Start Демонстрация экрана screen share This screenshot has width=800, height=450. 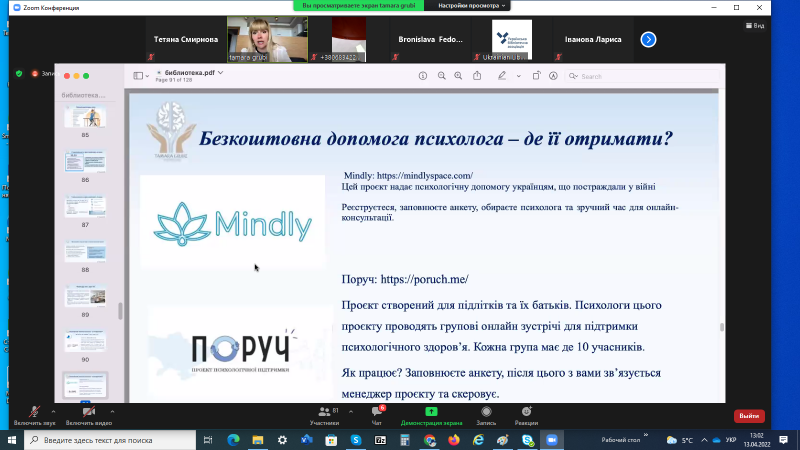pyautogui.click(x=431, y=416)
